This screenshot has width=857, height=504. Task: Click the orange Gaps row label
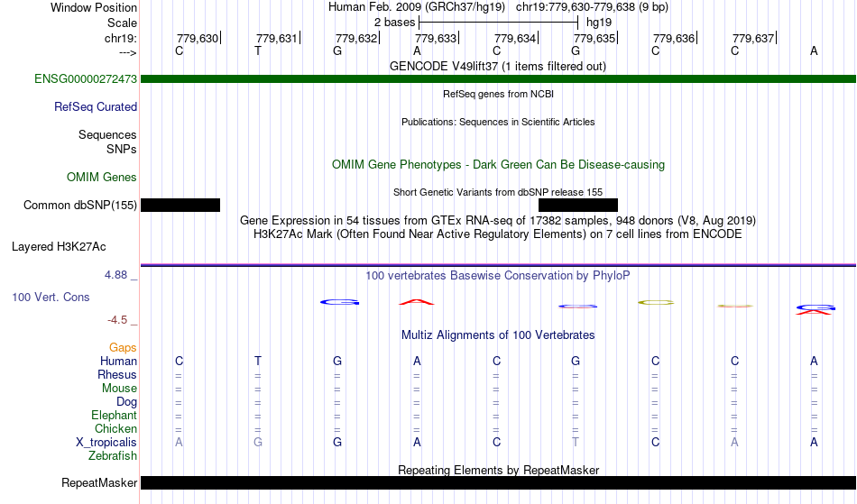coord(123,347)
